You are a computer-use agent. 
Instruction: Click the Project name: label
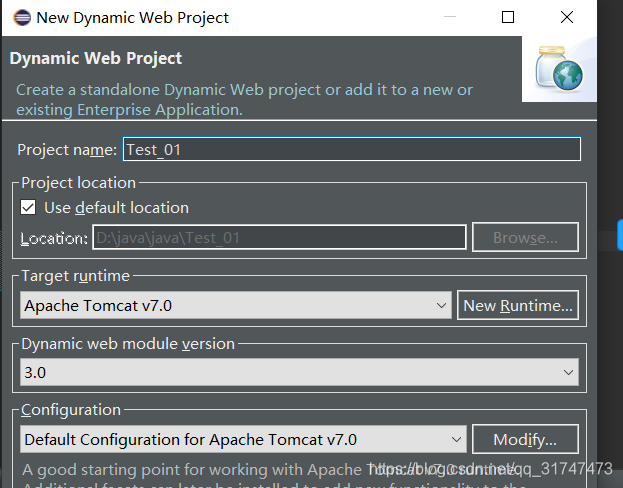click(x=67, y=150)
